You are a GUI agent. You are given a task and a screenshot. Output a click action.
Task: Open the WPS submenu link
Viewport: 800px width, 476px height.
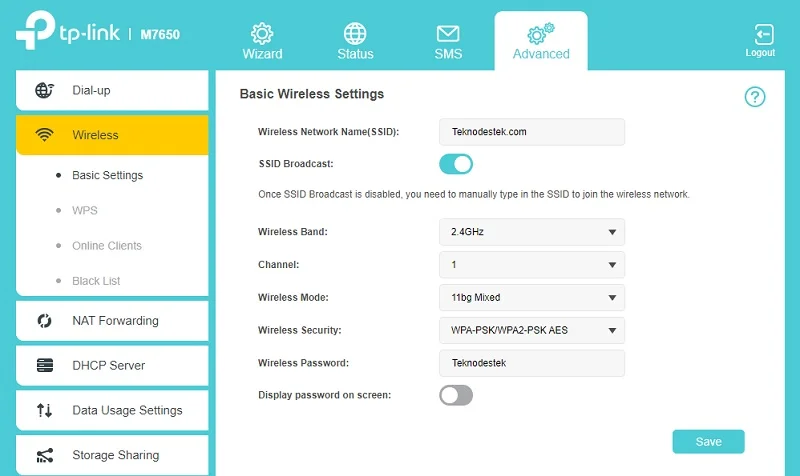coord(85,211)
